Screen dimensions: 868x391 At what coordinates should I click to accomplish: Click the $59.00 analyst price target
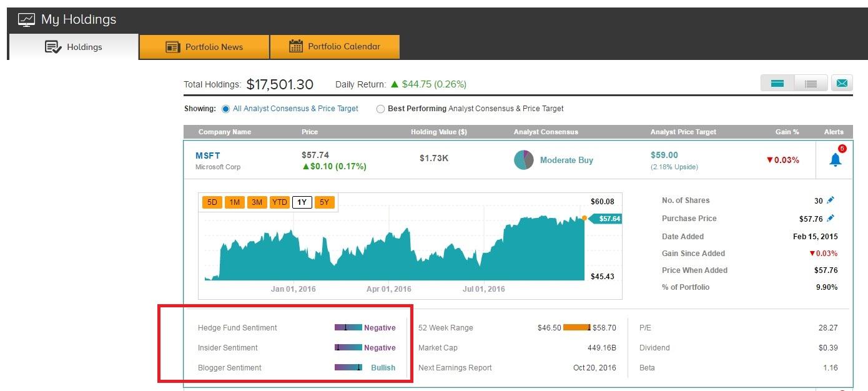tap(664, 155)
